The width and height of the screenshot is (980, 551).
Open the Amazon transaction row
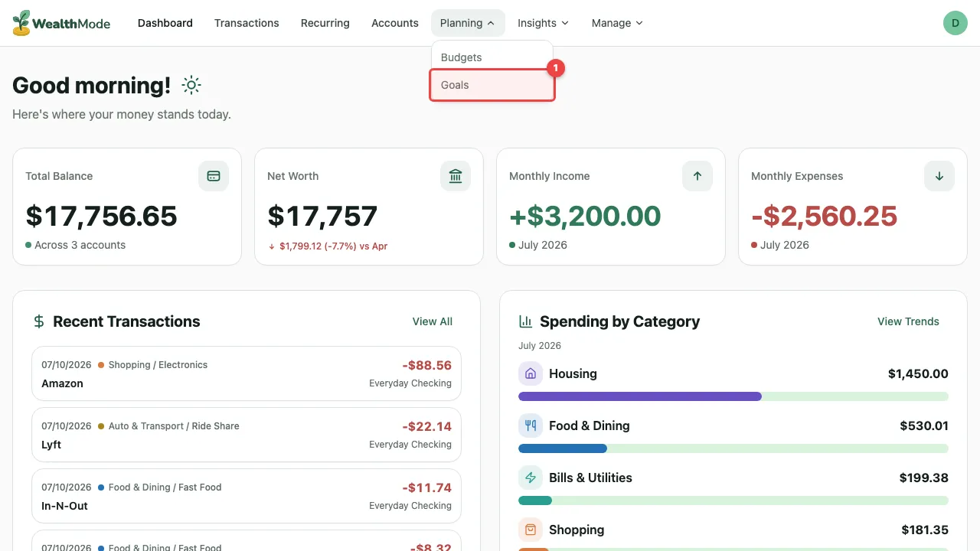tap(247, 373)
